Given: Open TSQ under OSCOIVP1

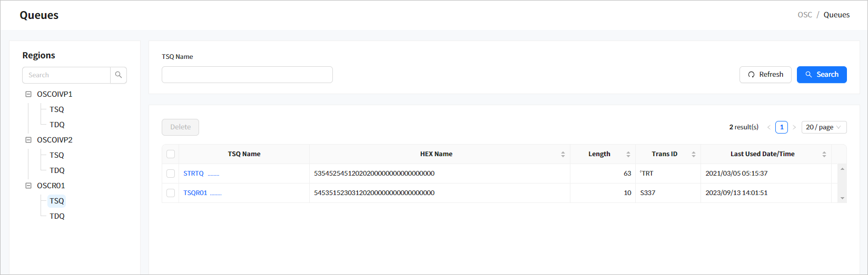Looking at the screenshot, I should (x=57, y=109).
